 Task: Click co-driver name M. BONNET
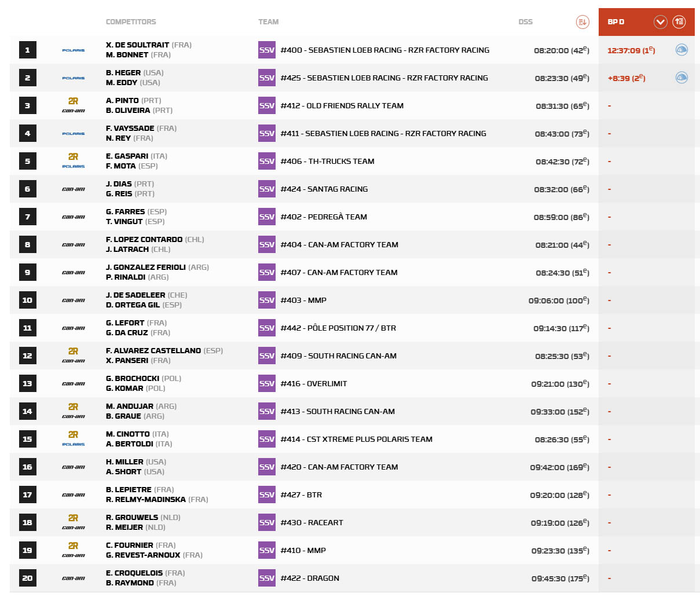127,55
